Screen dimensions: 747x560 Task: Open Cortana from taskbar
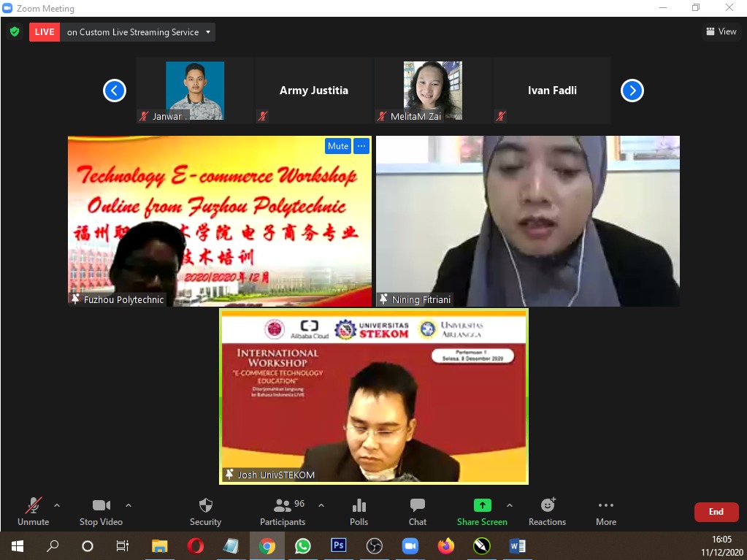pyautogui.click(x=88, y=545)
